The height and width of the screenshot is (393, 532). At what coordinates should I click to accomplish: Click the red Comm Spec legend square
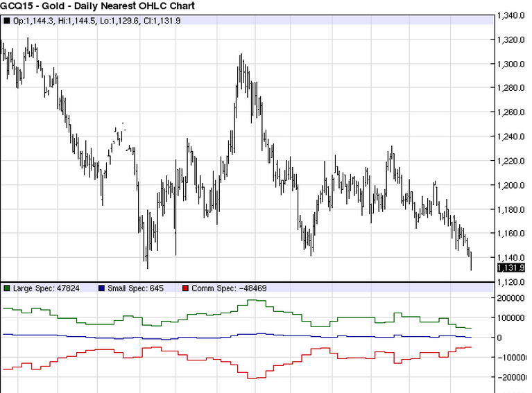(x=185, y=288)
